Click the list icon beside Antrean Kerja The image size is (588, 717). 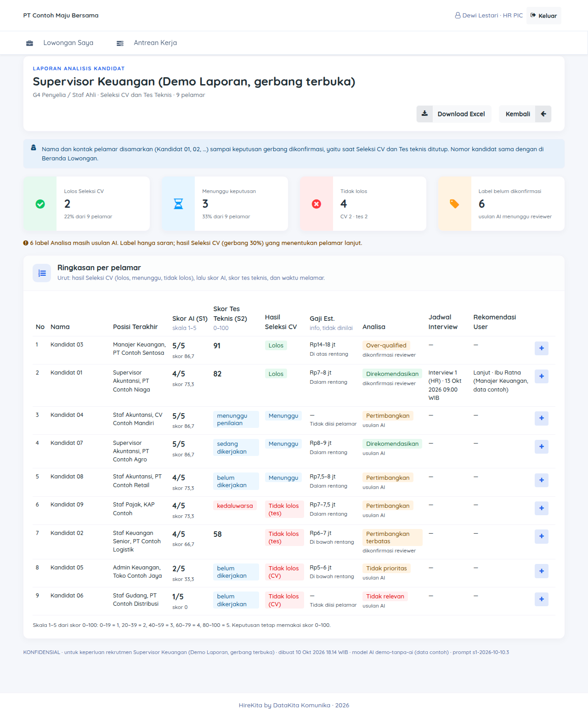tap(120, 43)
